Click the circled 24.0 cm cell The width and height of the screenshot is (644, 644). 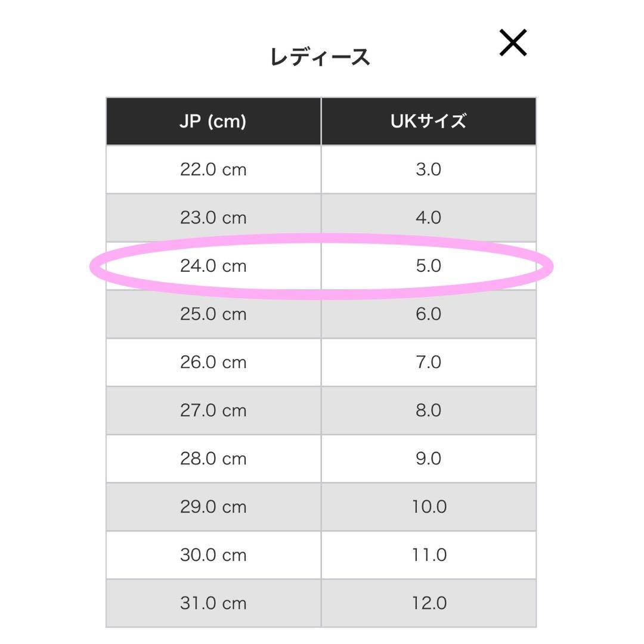pos(213,266)
